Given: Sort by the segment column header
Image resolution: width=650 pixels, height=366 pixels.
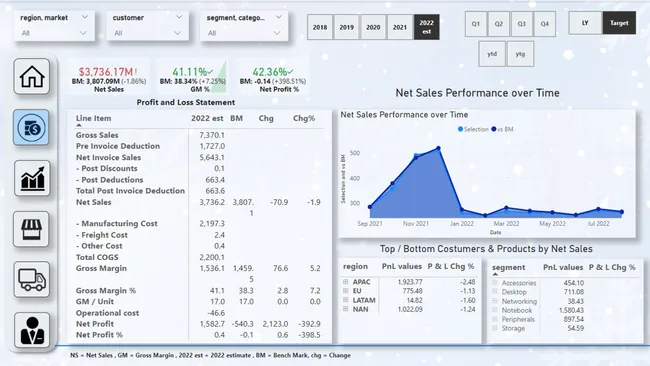Looking at the screenshot, I should tap(508, 267).
